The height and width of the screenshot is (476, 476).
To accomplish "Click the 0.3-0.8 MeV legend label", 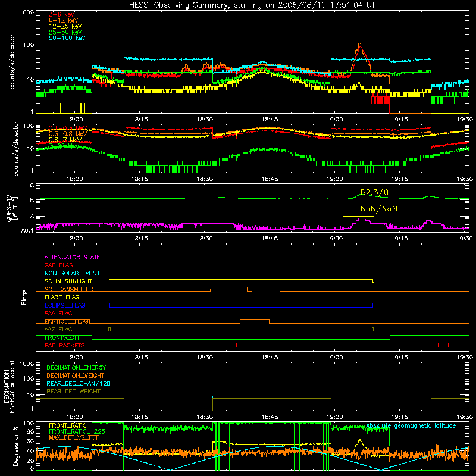I will [68, 134].
